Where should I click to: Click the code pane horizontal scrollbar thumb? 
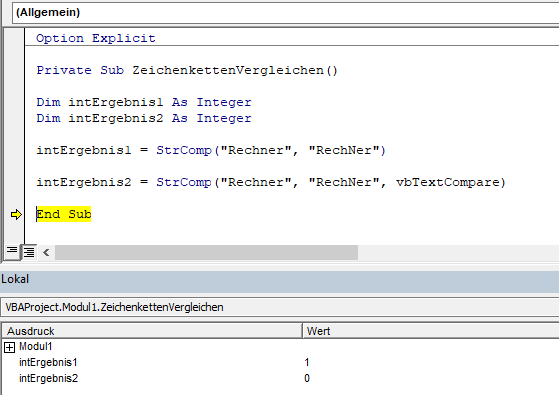[206, 252]
